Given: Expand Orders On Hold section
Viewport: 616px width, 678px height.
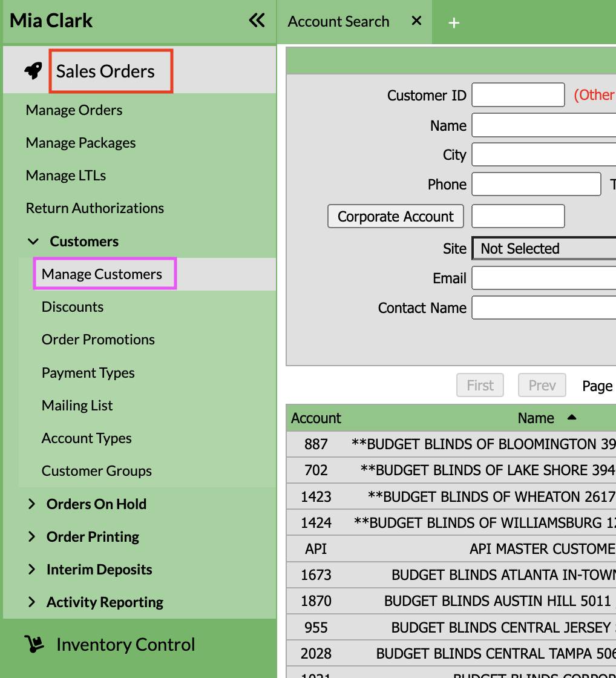Looking at the screenshot, I should (x=31, y=504).
